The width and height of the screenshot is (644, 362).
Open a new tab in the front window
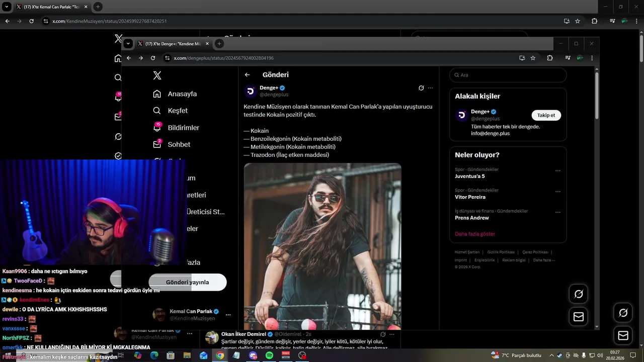pos(219,44)
